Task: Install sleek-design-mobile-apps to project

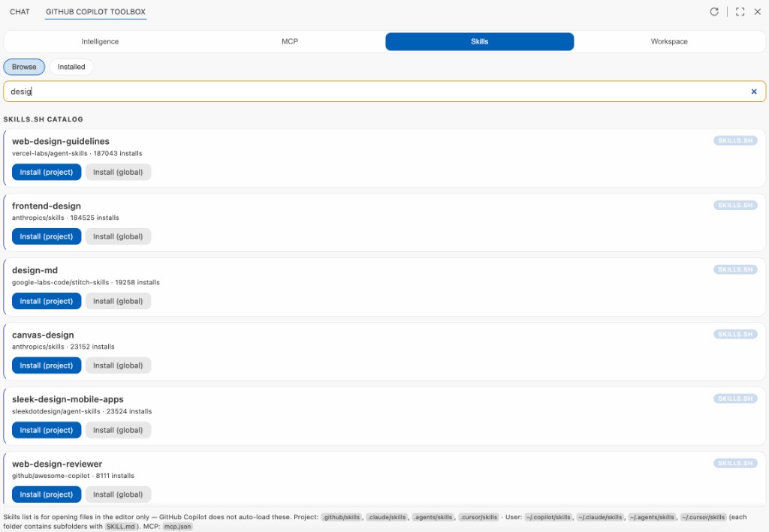Action: point(47,430)
